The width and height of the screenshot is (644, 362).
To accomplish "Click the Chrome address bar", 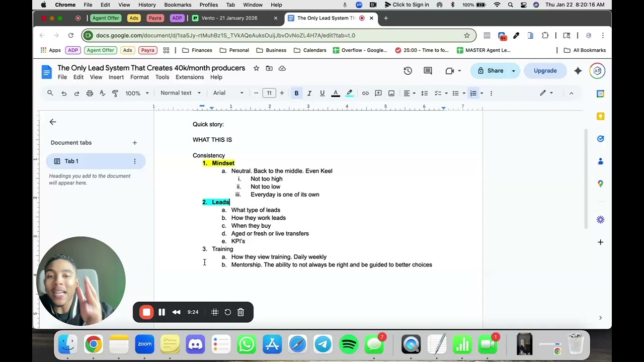I will click(279, 35).
